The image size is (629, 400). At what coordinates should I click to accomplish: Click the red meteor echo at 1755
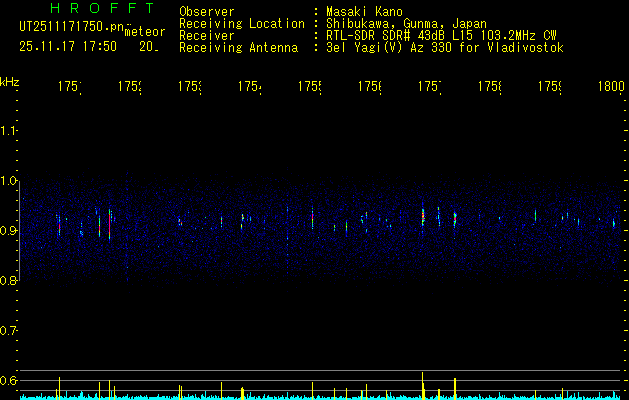coord(312,218)
